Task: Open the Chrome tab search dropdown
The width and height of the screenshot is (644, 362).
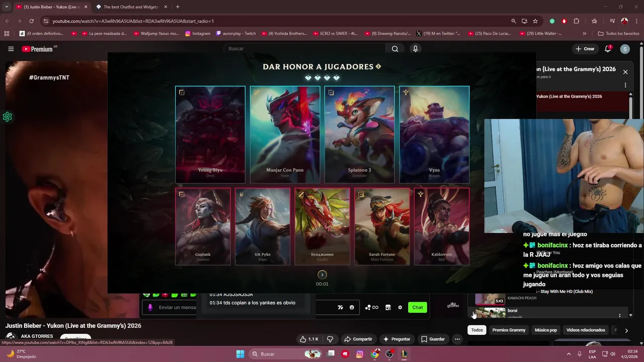Action: pyautogui.click(x=7, y=7)
